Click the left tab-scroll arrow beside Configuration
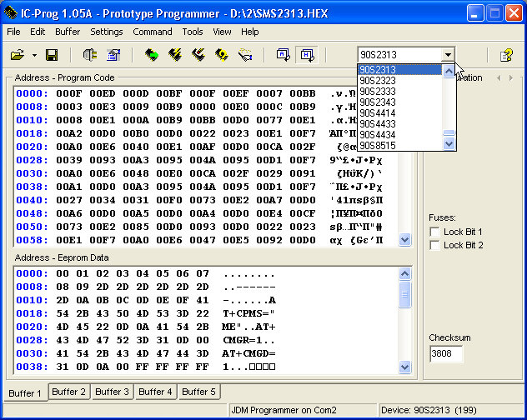The height and width of the screenshot is (420, 527). tap(499, 78)
